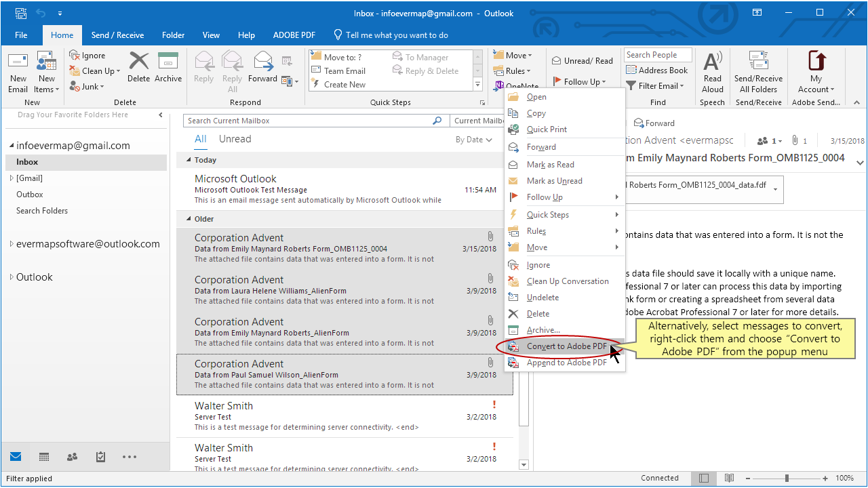Click the Forward button in Respond group
This screenshot has height=488, width=868.
pos(262,67)
